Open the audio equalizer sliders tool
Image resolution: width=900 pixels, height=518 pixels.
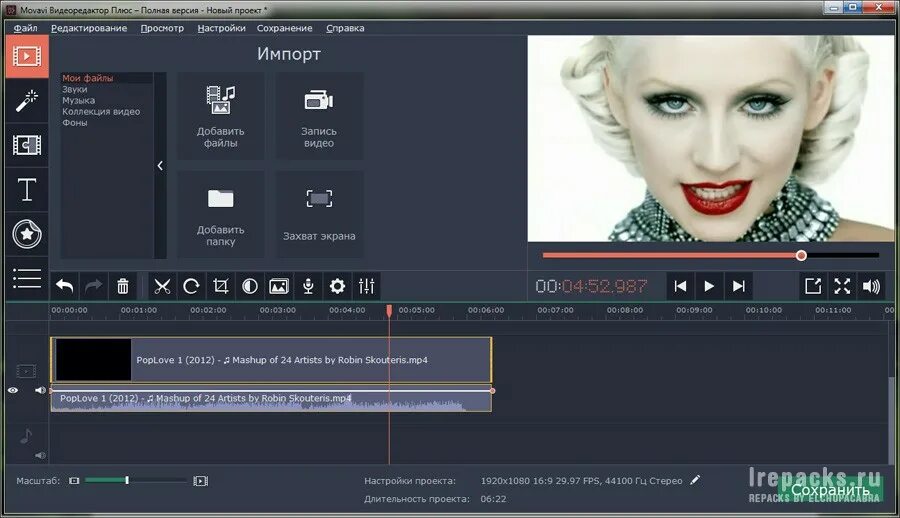tap(367, 286)
